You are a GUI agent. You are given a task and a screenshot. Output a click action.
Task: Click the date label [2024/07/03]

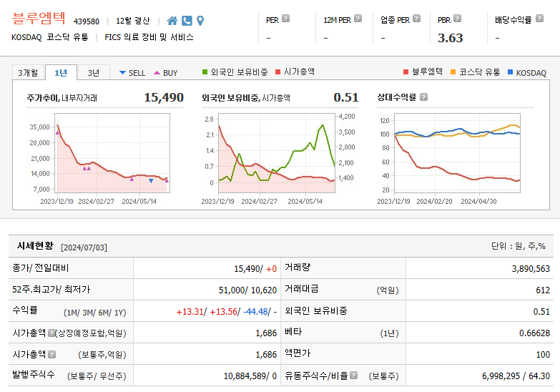click(x=84, y=248)
